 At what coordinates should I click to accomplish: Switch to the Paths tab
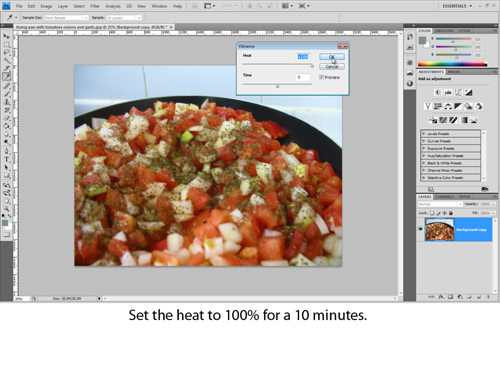(x=464, y=197)
